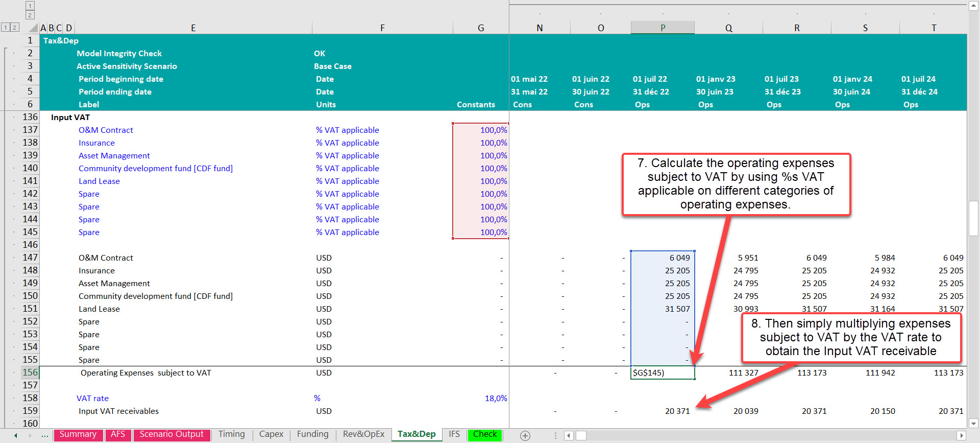Select column P header
Image resolution: width=980 pixels, height=443 pixels.
coord(663,28)
